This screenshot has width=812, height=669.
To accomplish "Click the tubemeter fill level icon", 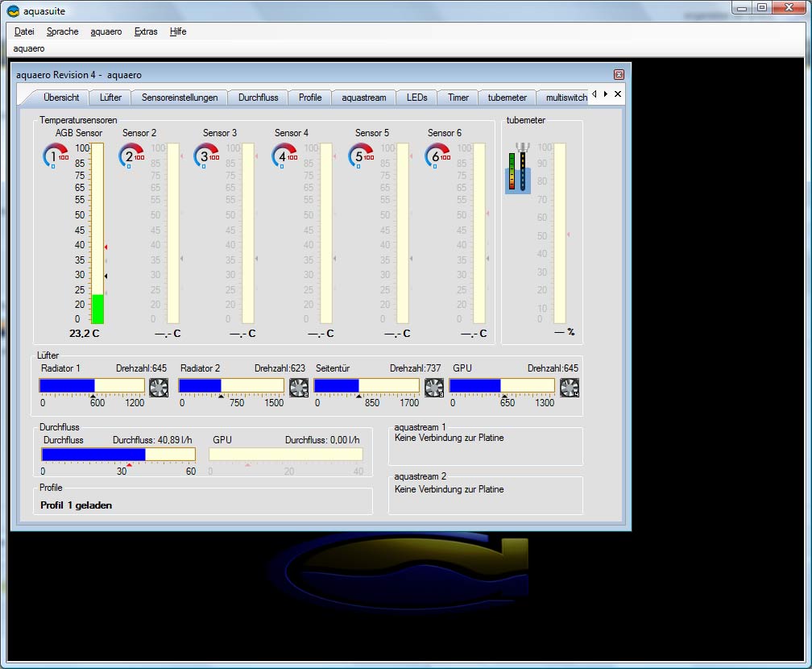I will pos(517,168).
